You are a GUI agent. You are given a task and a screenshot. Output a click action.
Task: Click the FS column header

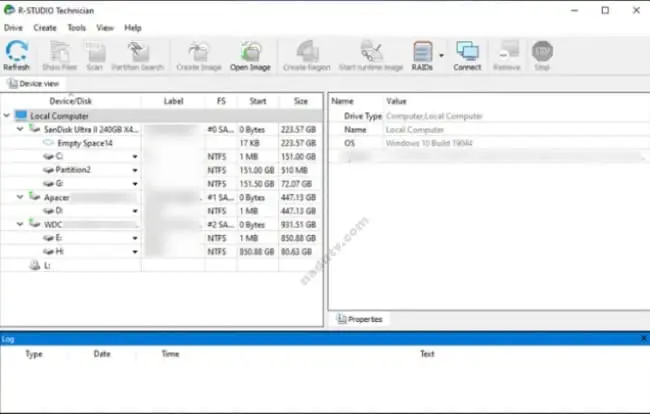[x=221, y=101]
